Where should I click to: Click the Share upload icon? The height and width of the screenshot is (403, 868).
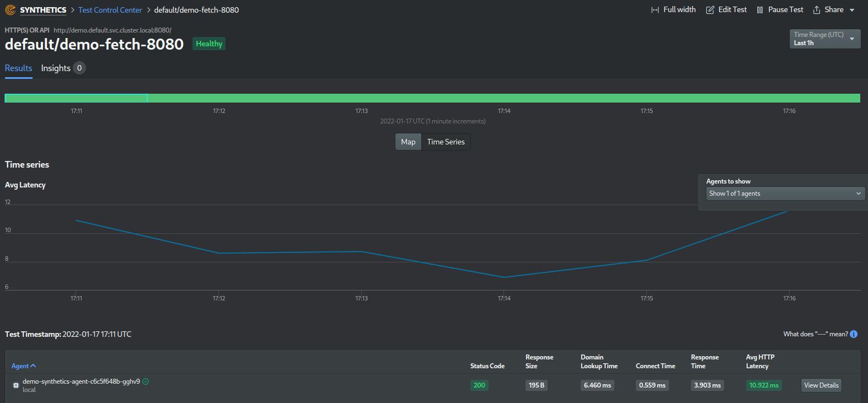tap(817, 10)
